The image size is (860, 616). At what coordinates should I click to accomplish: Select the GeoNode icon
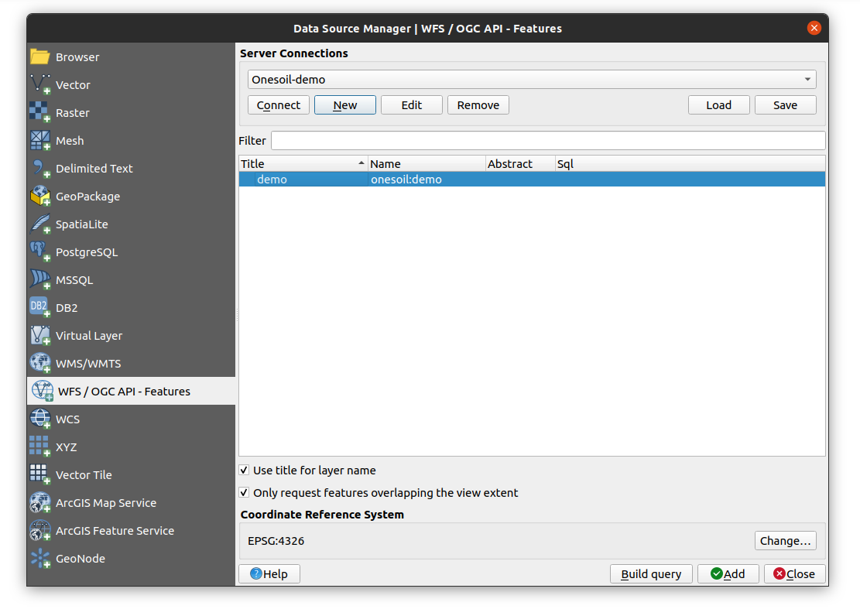pyautogui.click(x=40, y=559)
